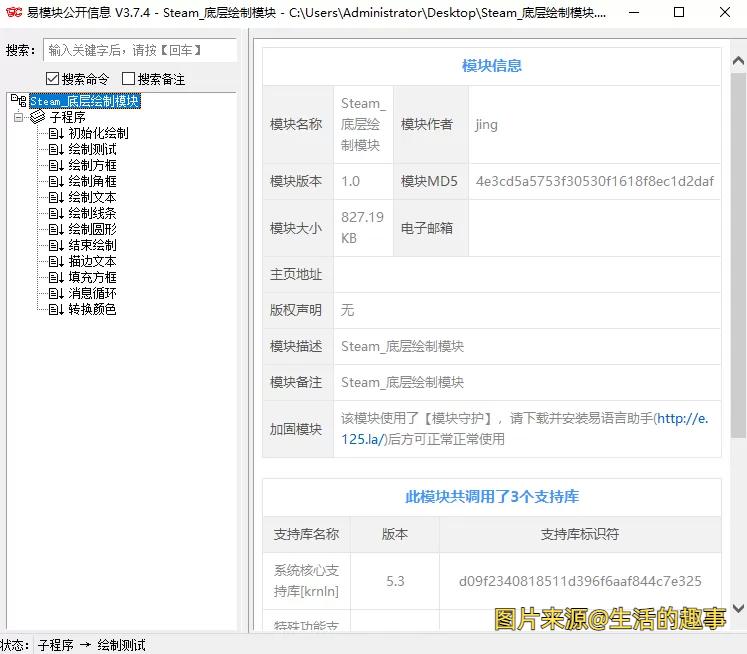Minimize the 易模块公开信息 window
Image resolution: width=747 pixels, height=654 pixels.
634,12
